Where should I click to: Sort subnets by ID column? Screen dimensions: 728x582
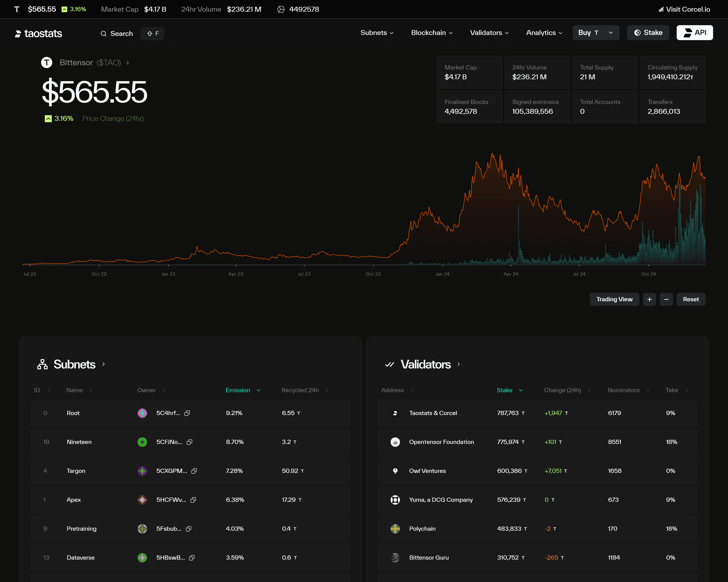42,390
